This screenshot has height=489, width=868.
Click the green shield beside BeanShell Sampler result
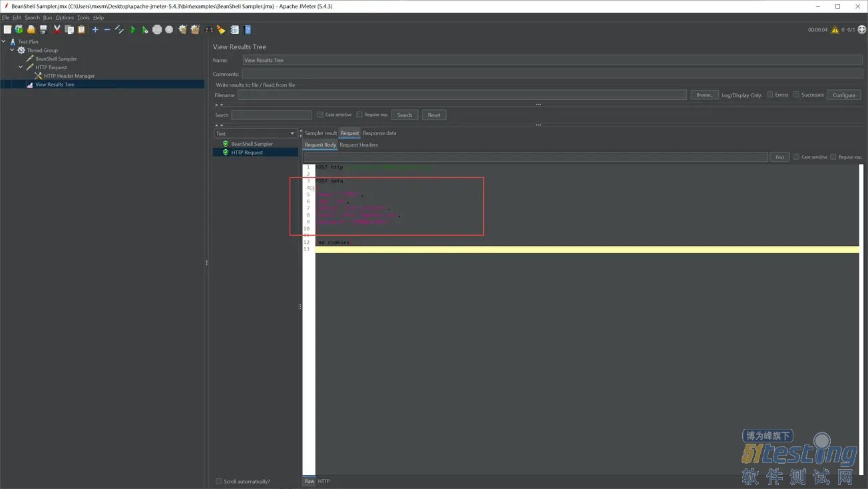[226, 144]
